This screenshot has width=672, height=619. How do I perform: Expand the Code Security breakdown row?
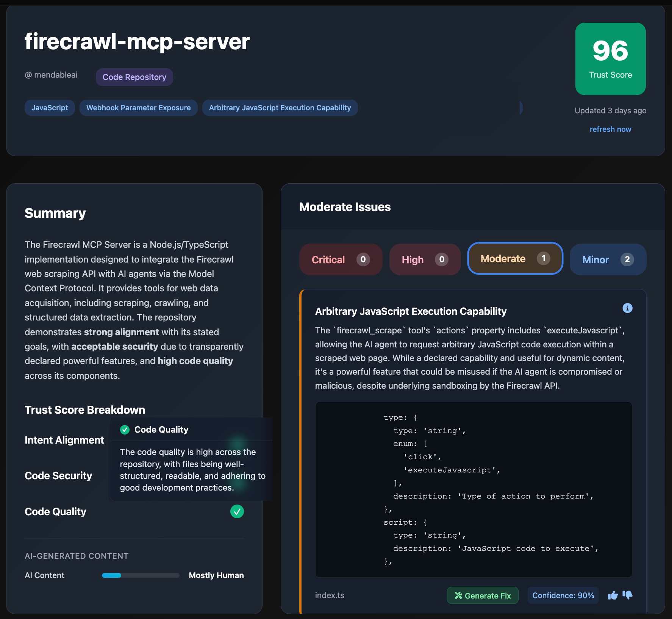coord(58,476)
